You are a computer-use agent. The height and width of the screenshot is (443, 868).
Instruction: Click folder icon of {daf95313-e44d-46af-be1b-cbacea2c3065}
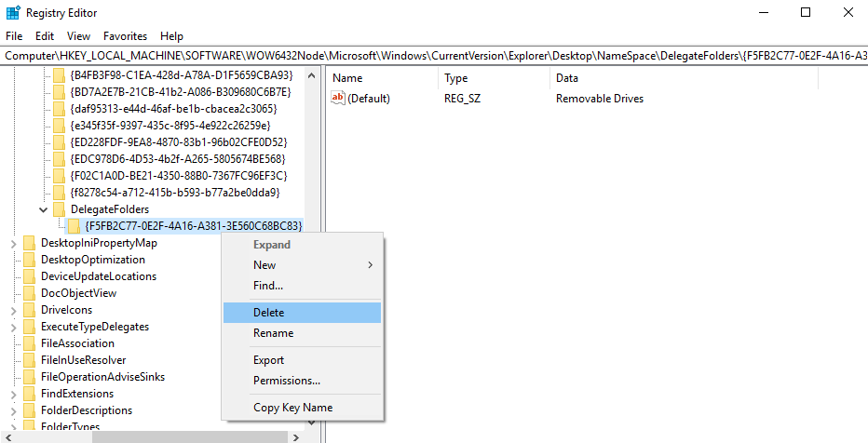point(60,108)
